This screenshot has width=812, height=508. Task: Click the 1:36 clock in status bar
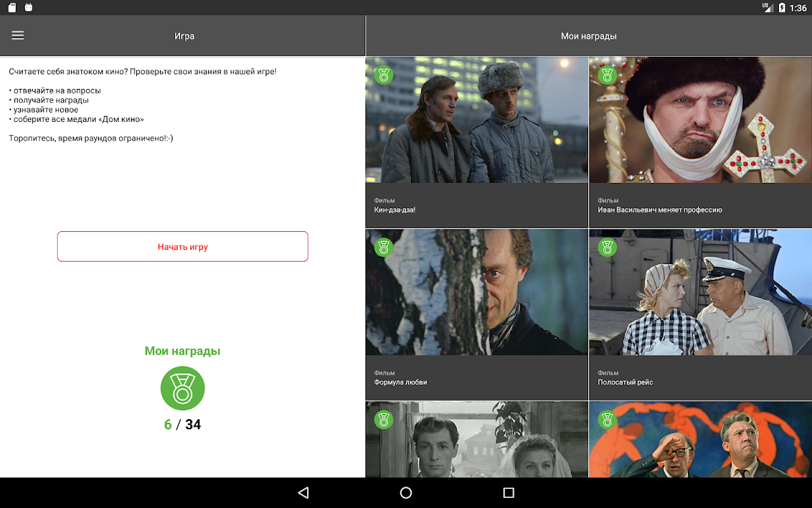point(797,8)
